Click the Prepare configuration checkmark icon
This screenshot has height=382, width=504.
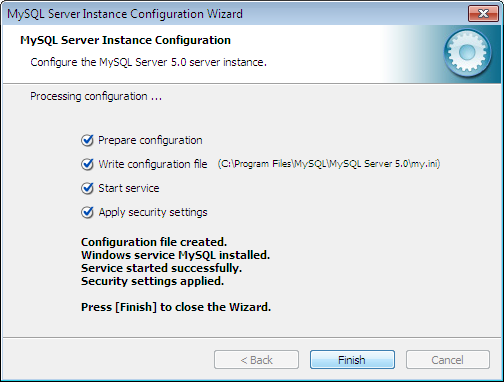pos(87,140)
